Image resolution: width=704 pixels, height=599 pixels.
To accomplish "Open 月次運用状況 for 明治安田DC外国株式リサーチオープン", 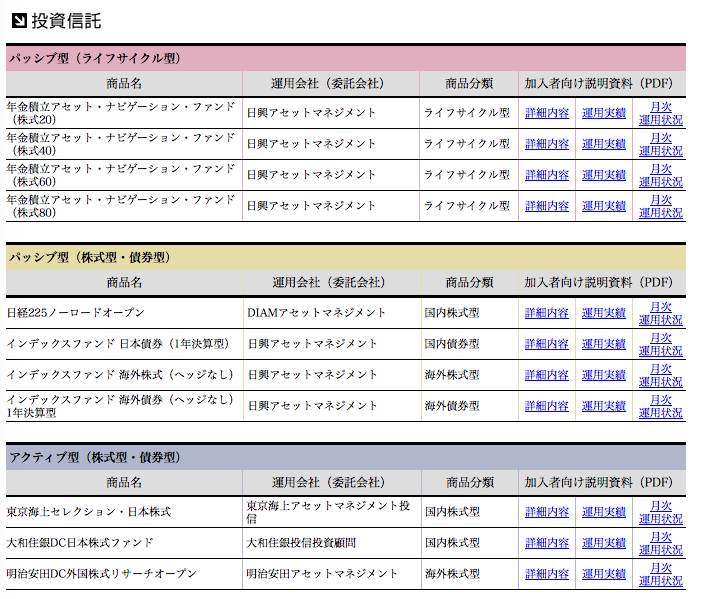I will [661, 574].
